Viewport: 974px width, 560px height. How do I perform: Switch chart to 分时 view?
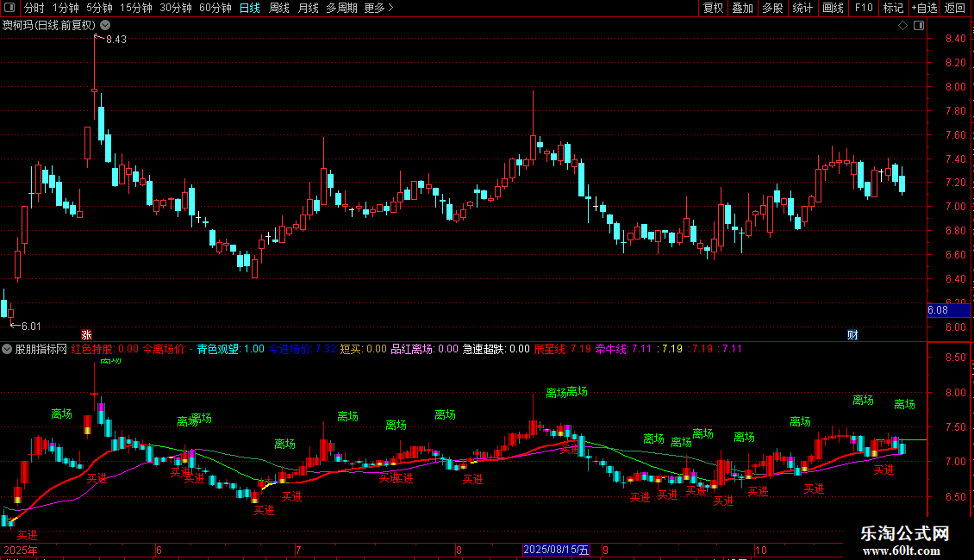34,8
